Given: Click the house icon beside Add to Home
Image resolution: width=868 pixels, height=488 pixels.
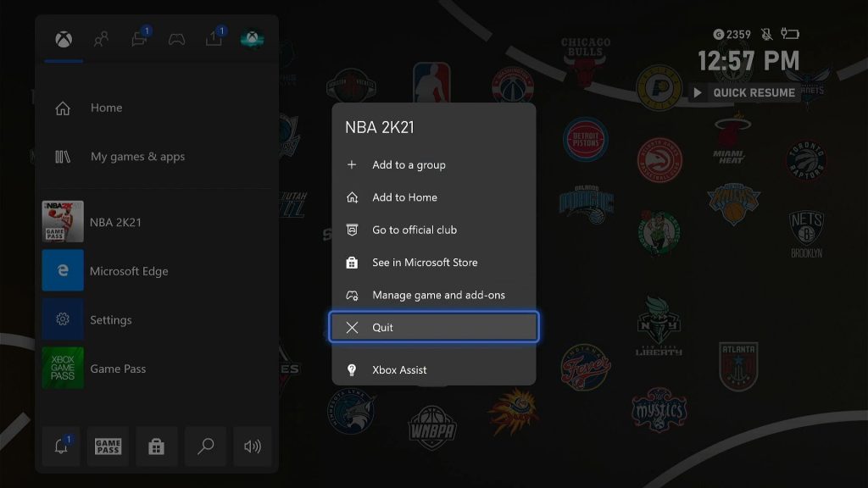Looking at the screenshot, I should pyautogui.click(x=352, y=197).
